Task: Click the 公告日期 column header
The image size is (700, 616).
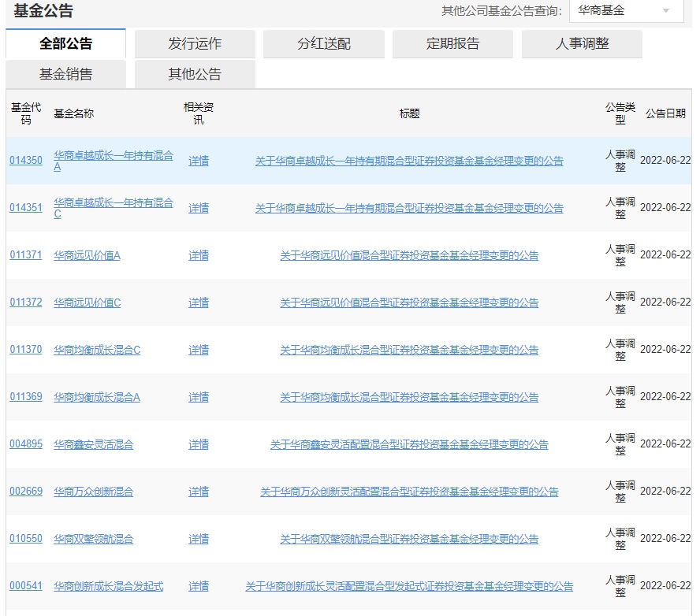Action: tap(665, 113)
